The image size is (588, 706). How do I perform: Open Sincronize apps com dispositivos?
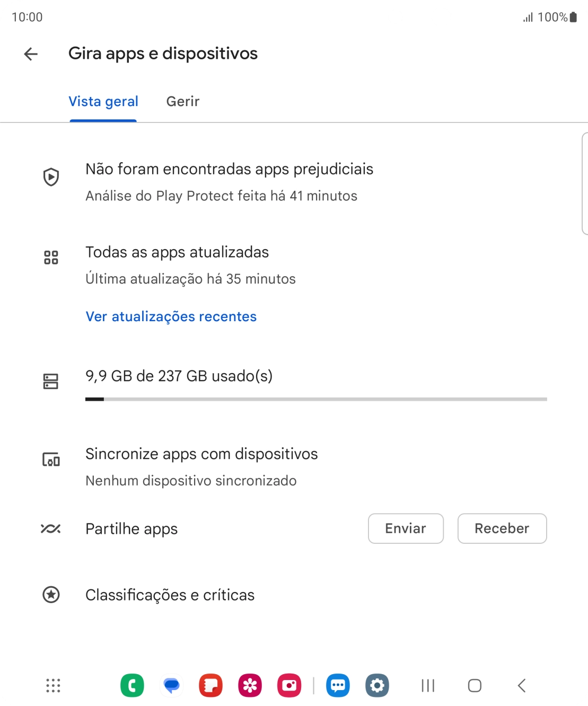201,454
